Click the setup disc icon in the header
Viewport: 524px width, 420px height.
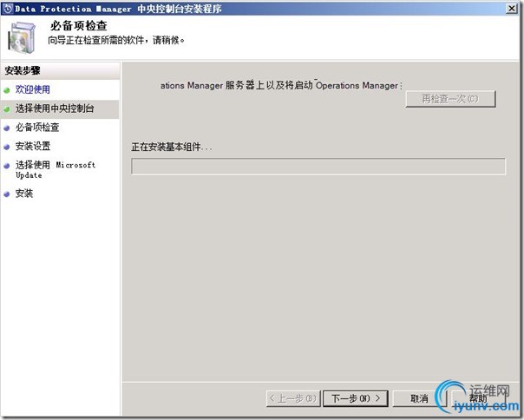pos(22,37)
